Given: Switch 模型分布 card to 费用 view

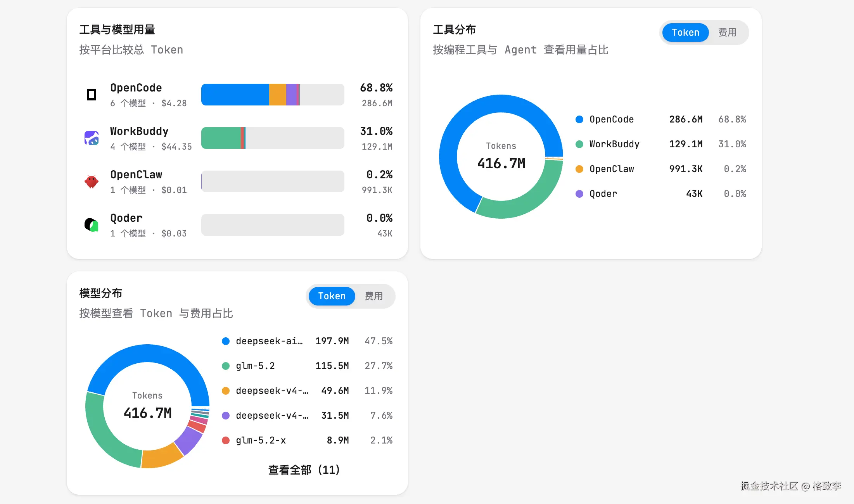Looking at the screenshot, I should 373,296.
